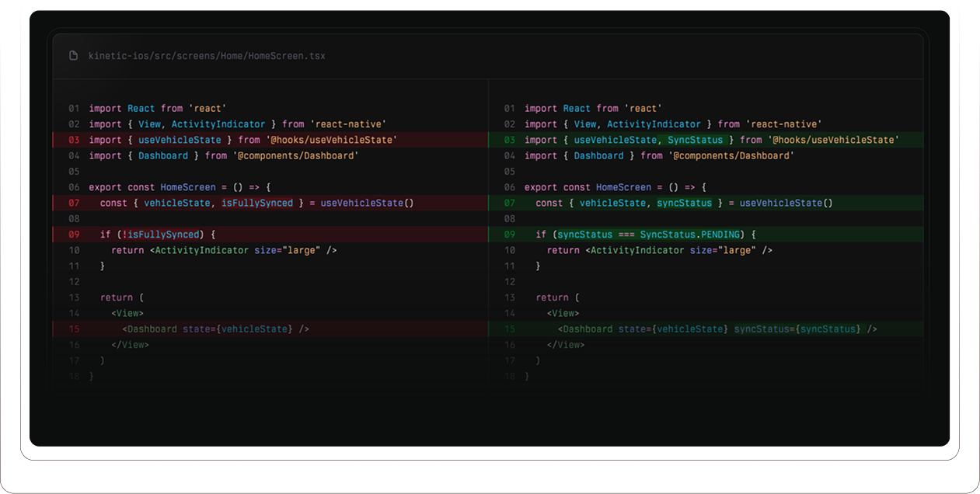Select the useVehicleState hook call on left line 07
980x494 pixels.
[369, 202]
